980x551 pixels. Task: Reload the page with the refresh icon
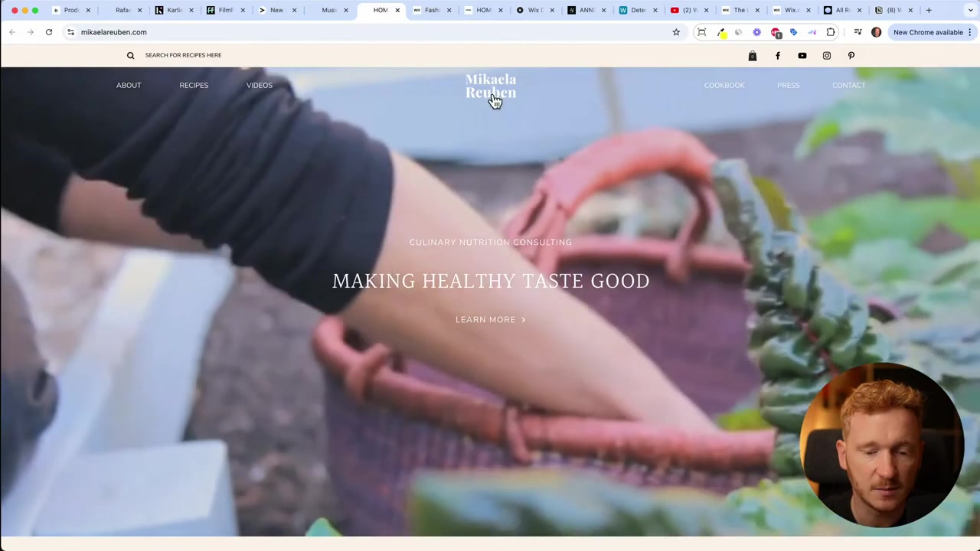[49, 32]
